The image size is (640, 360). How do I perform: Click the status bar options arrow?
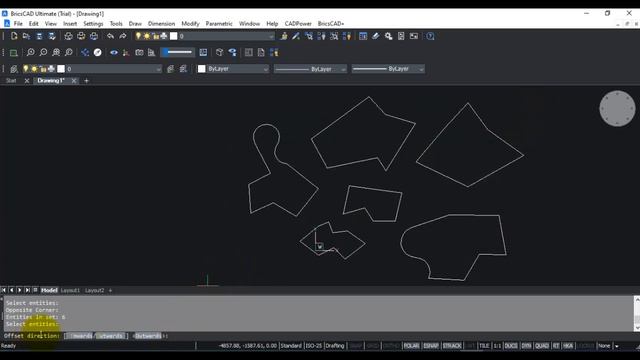pyautogui.click(x=617, y=346)
